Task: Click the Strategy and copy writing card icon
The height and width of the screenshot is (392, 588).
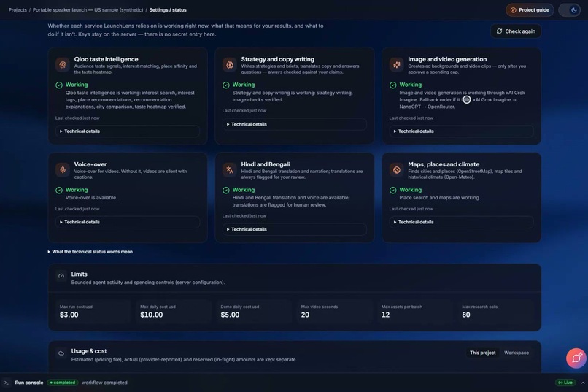Action: [230, 64]
